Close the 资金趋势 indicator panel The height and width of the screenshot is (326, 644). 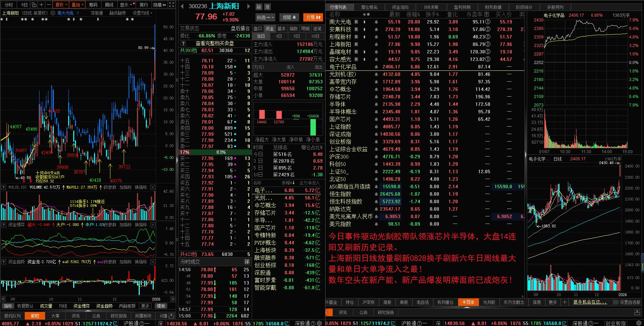click(x=153, y=262)
